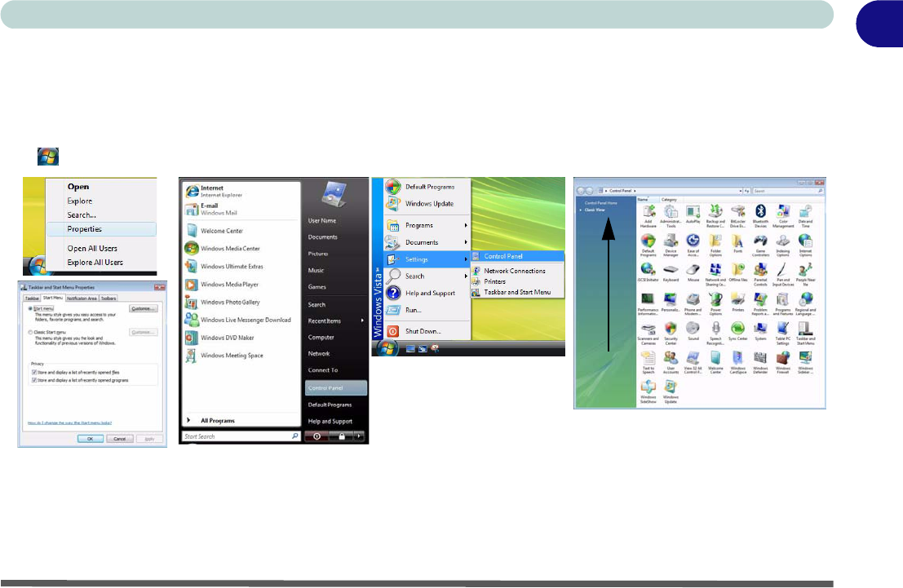Open the start menu looks help link

pos(69,422)
